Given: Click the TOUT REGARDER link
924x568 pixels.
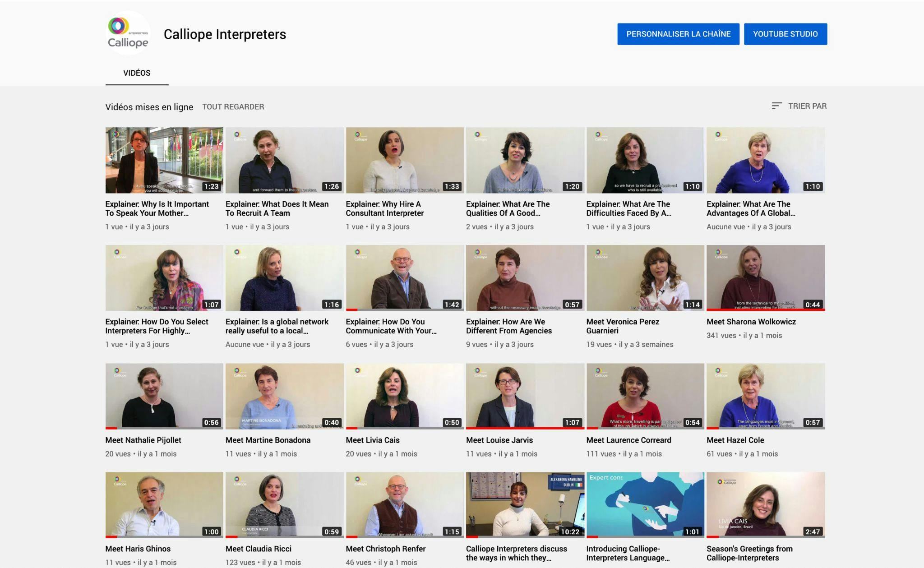Looking at the screenshot, I should click(233, 107).
